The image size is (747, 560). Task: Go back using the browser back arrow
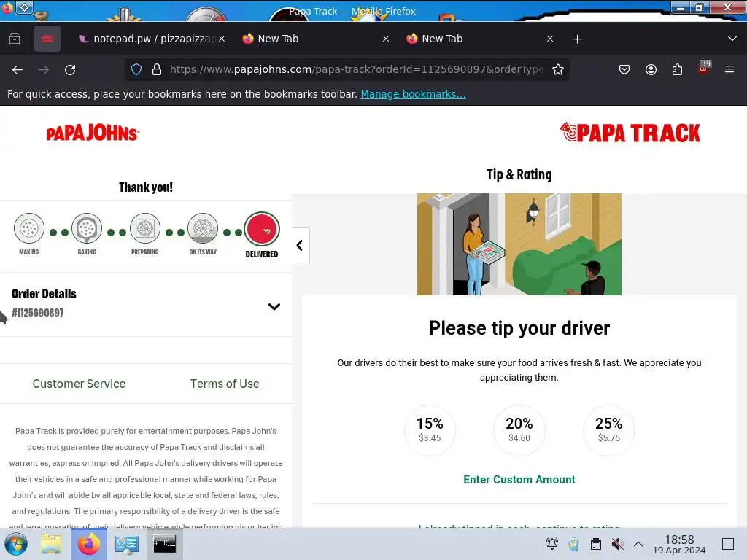click(18, 70)
